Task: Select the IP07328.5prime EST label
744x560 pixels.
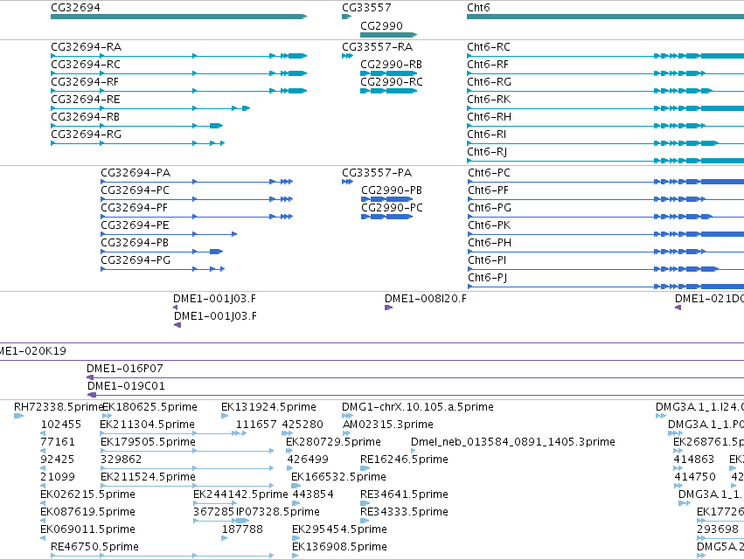Action: (x=277, y=512)
